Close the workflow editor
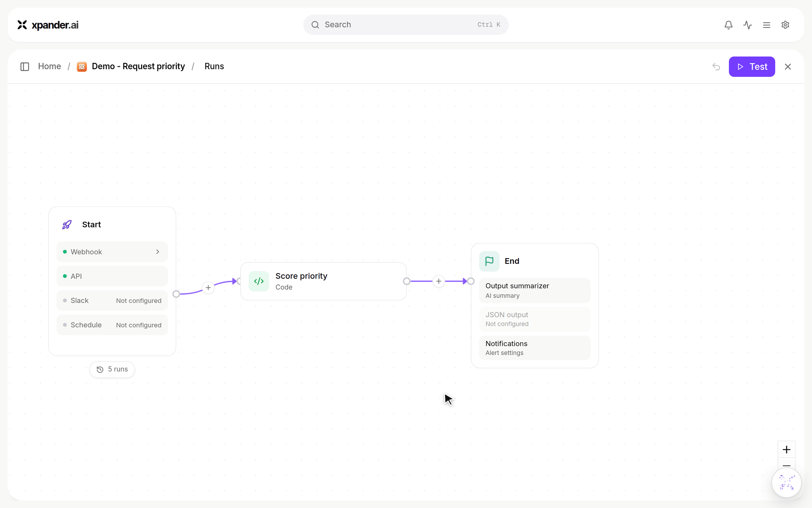Image resolution: width=812 pixels, height=508 pixels. (788, 67)
